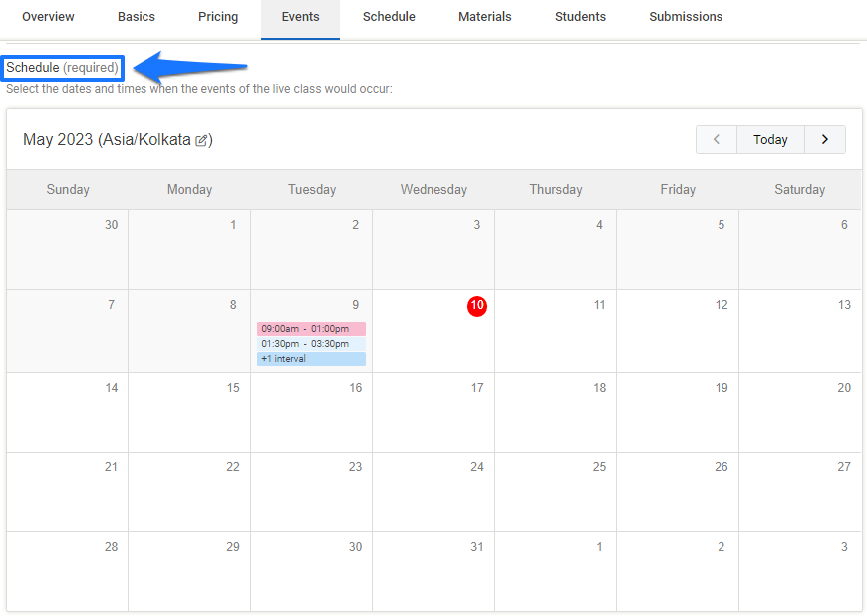Jump to the current date with the Today button
867x616 pixels.
(x=770, y=139)
